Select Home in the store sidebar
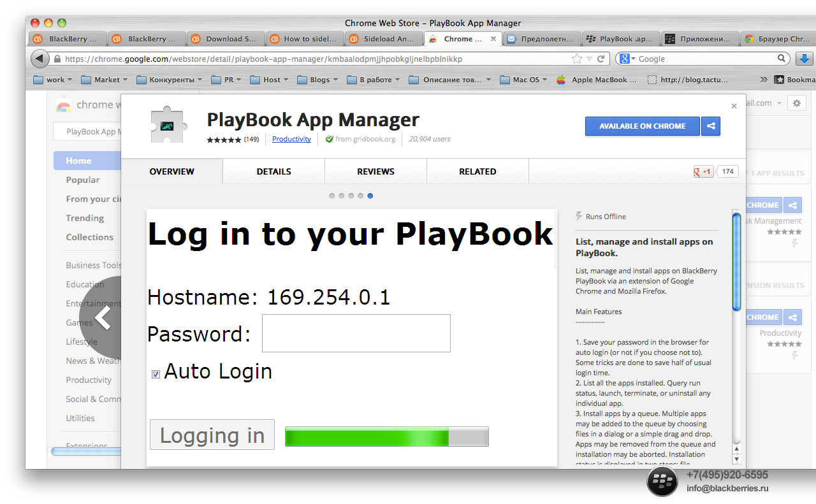Screen dimensions: 816x504 (87, 161)
